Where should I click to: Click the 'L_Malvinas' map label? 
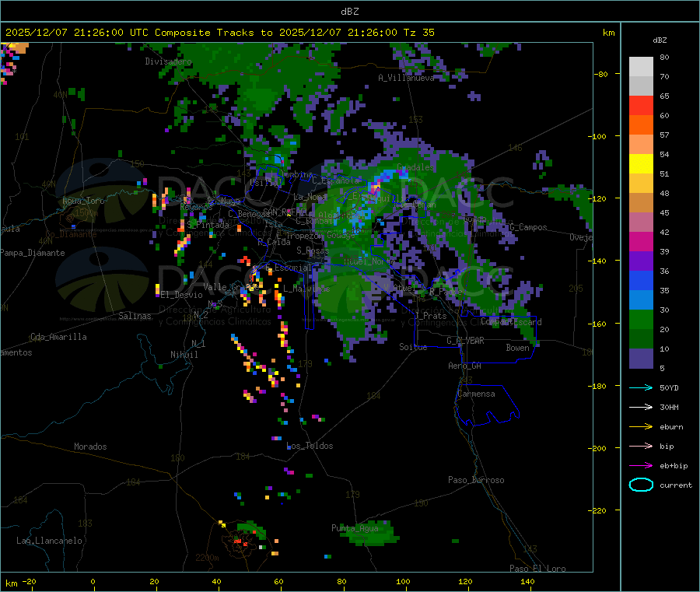point(306,289)
